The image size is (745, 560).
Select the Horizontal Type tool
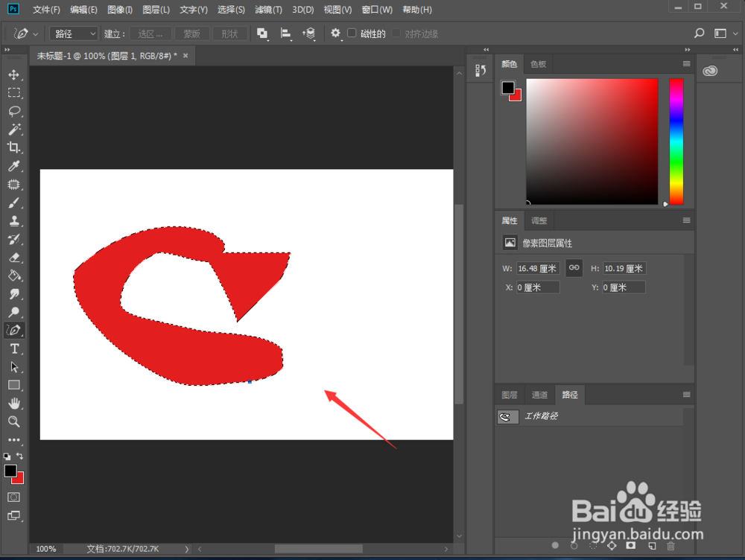coord(13,349)
